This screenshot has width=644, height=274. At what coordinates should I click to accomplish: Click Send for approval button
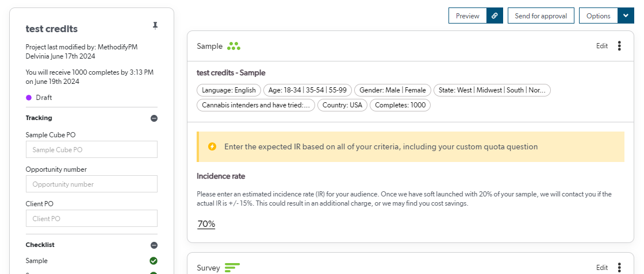[x=540, y=16]
